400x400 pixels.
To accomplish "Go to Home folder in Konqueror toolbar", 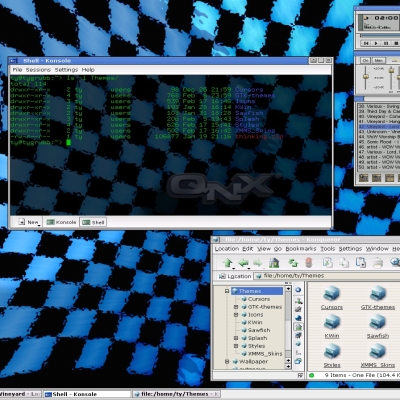I will 274,263.
